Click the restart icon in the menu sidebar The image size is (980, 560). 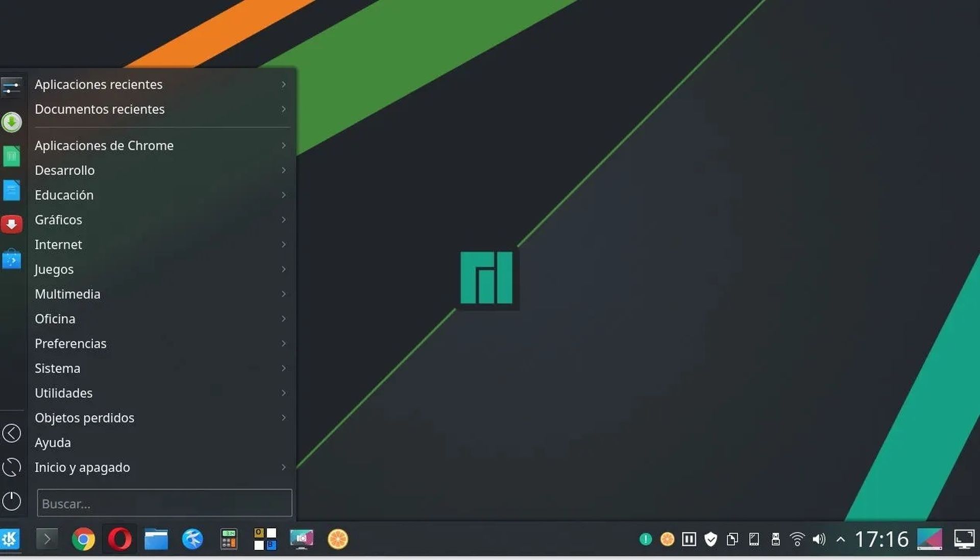[x=11, y=467]
